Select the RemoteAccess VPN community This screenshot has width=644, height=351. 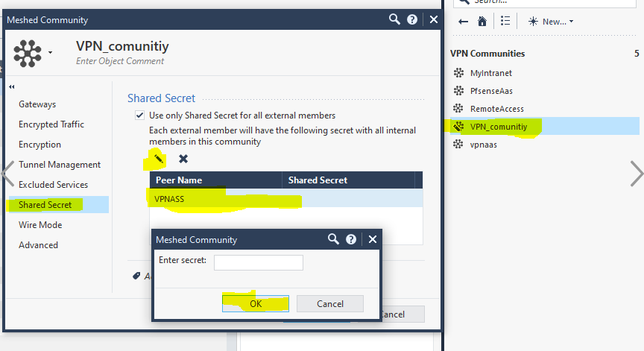click(x=496, y=109)
